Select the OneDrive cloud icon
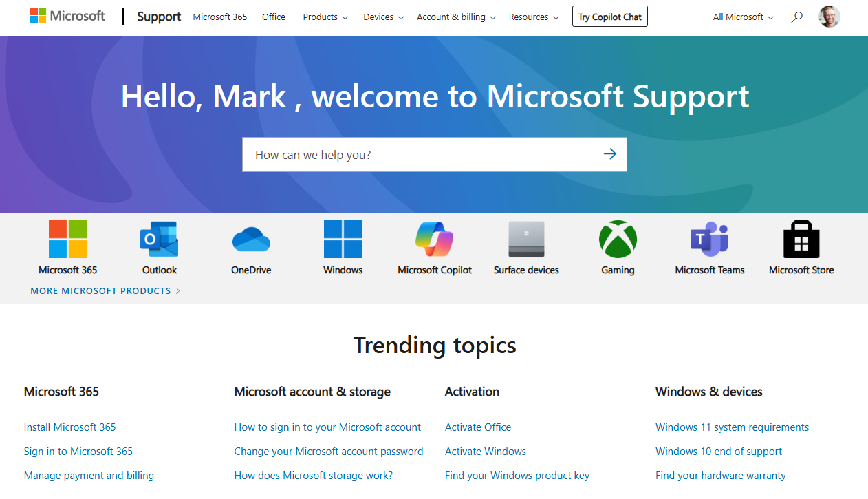The width and height of the screenshot is (868, 499). click(x=251, y=240)
